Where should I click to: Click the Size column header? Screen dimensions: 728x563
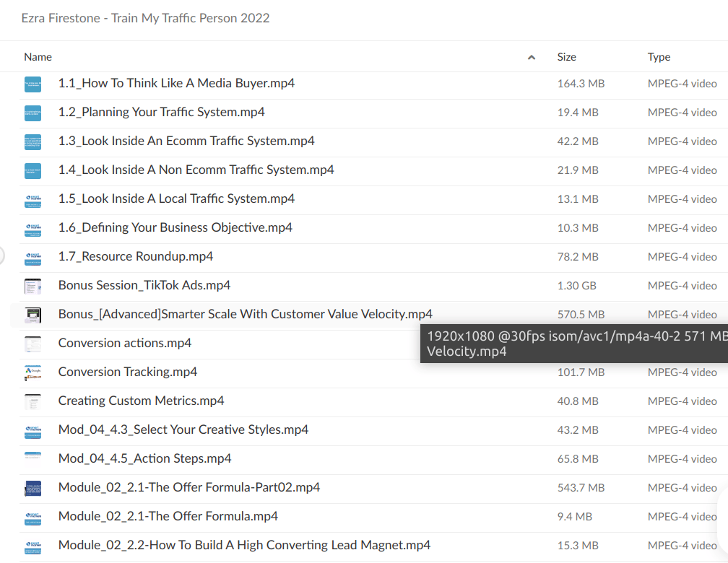click(566, 56)
